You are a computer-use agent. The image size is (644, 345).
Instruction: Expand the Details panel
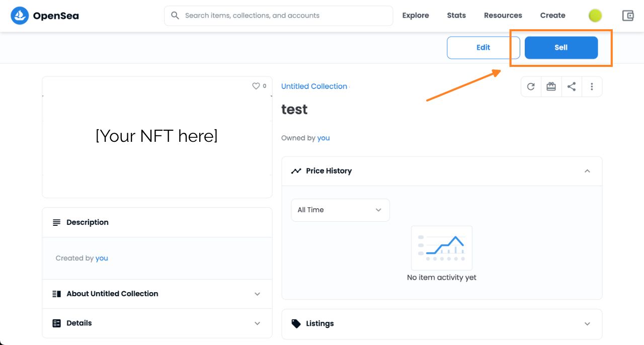(257, 323)
